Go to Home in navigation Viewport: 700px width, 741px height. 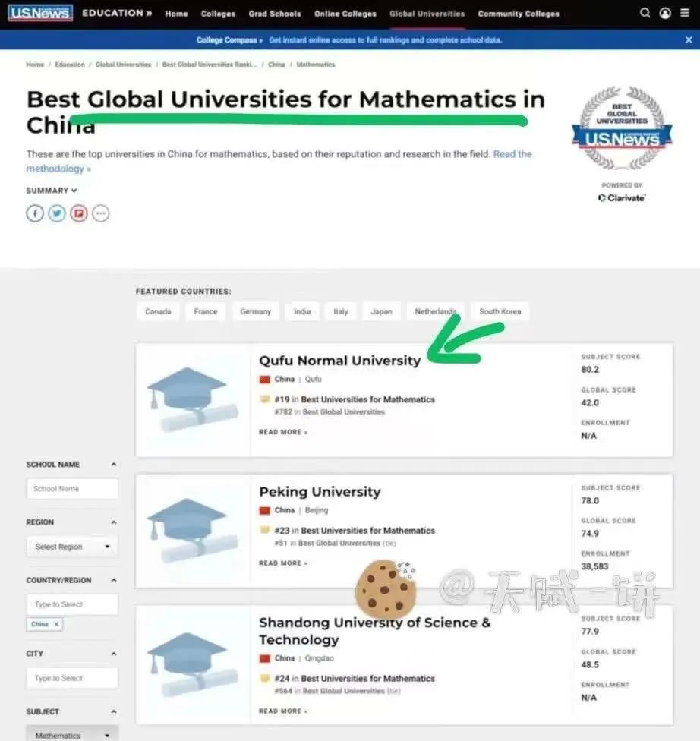(176, 14)
